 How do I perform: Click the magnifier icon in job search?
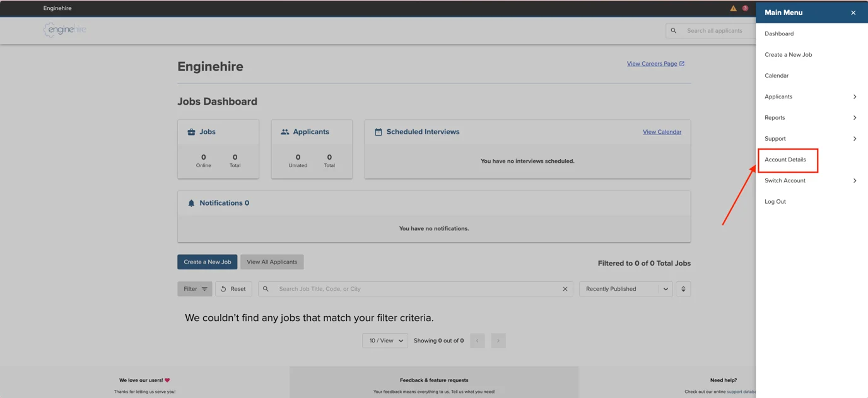266,289
